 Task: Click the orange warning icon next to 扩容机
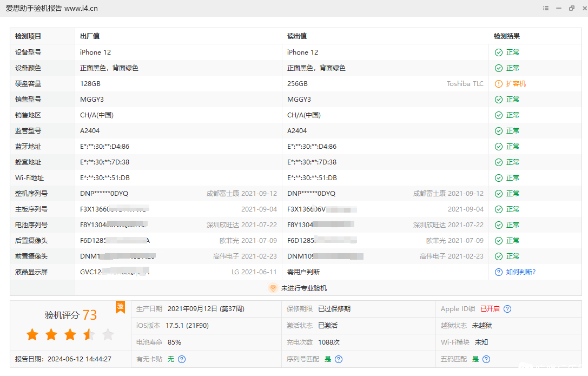coord(499,84)
